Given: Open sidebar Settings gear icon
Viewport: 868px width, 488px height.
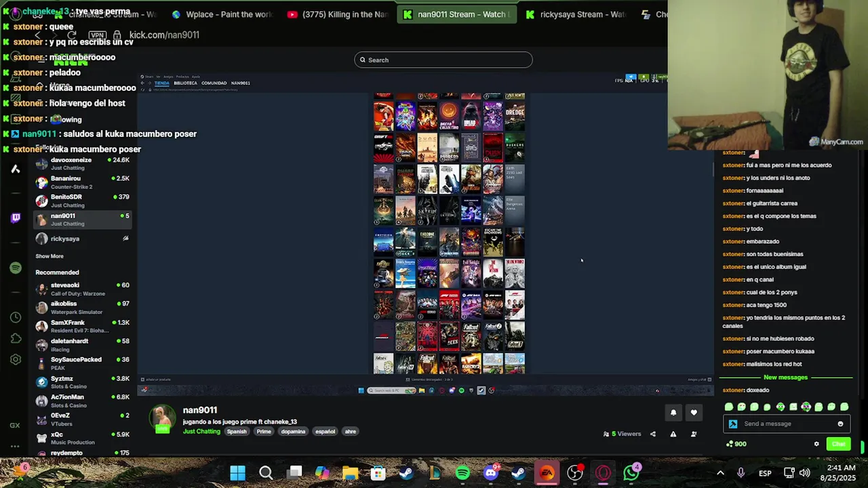Looking at the screenshot, I should (16, 360).
